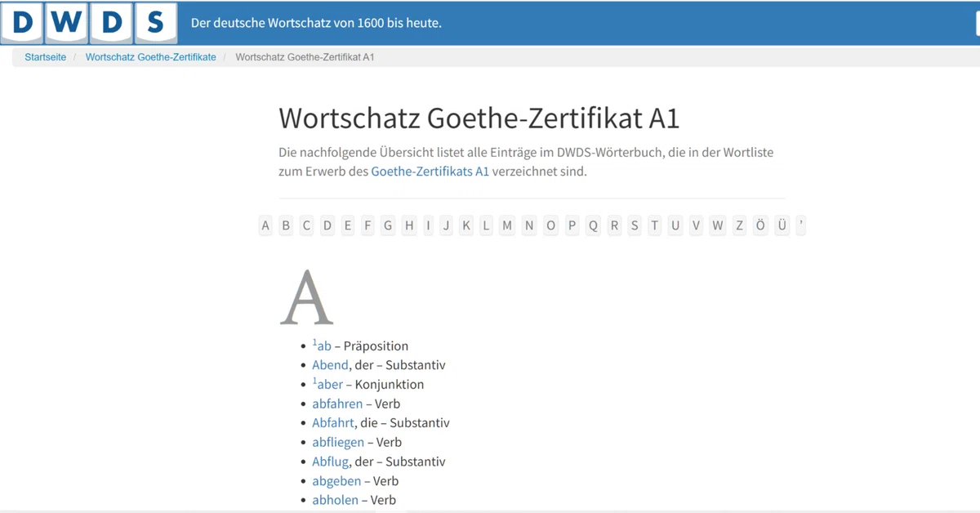Jump to letter O section
This screenshot has width=980, height=513.
pyautogui.click(x=551, y=225)
